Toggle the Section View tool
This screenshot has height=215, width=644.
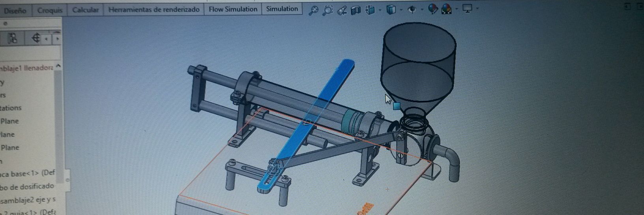356,10
